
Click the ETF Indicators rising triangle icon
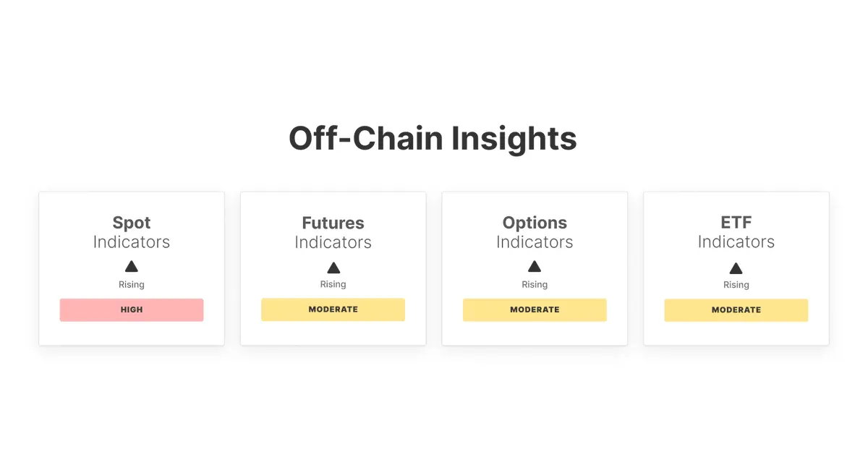(736, 268)
